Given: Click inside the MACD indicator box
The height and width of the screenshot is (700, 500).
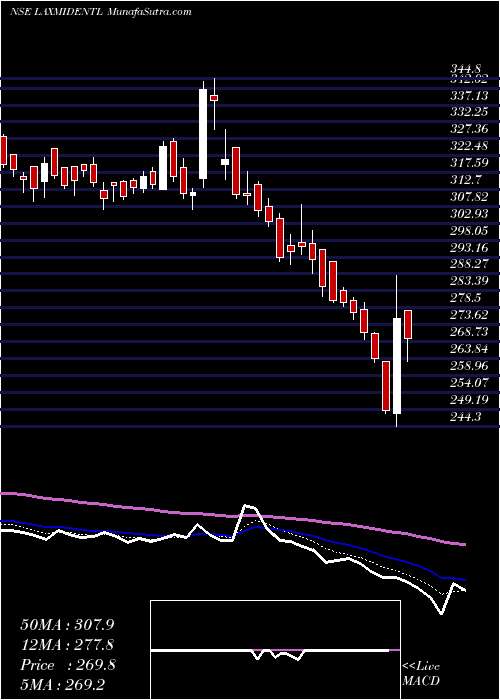Looking at the screenshot, I should click(x=275, y=650).
